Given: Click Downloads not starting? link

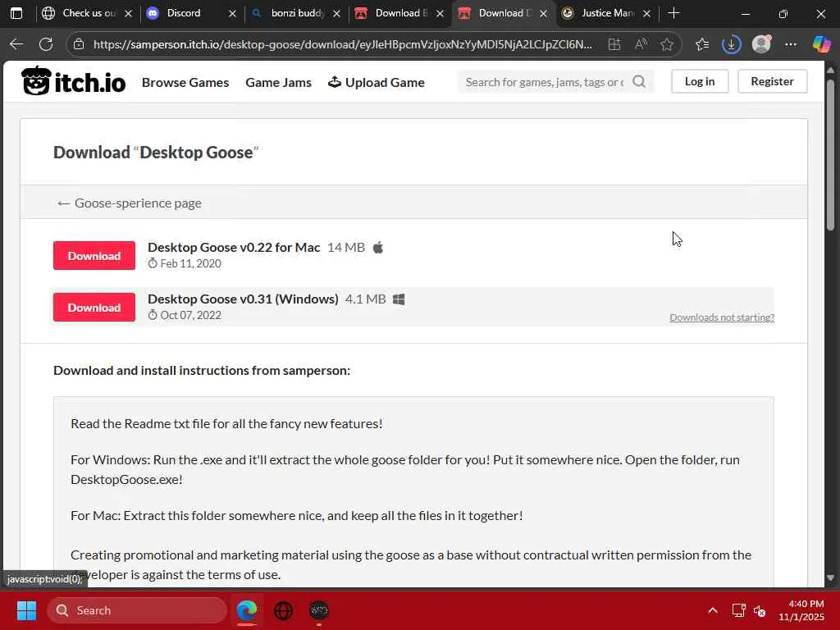Looking at the screenshot, I should point(722,317).
